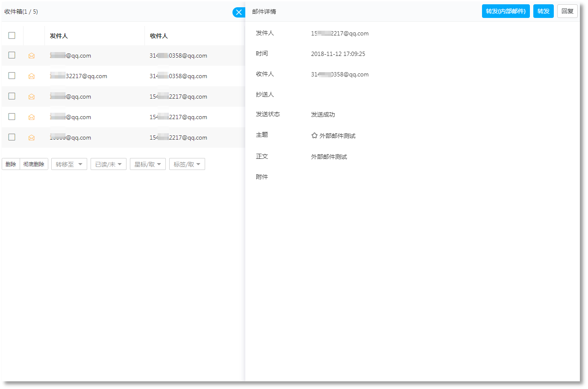Expand the 标签/取 dropdown
Image resolution: width=588 pixels, height=389 pixels.
pos(187,164)
